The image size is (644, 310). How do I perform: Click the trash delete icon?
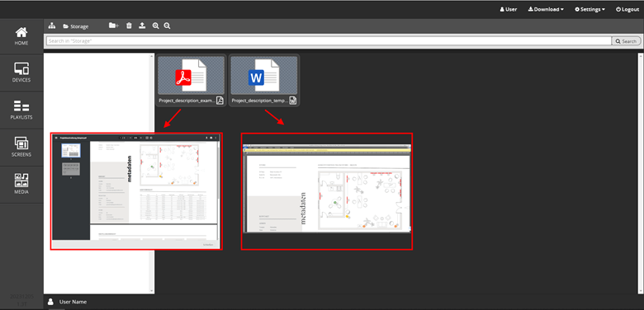tap(129, 26)
